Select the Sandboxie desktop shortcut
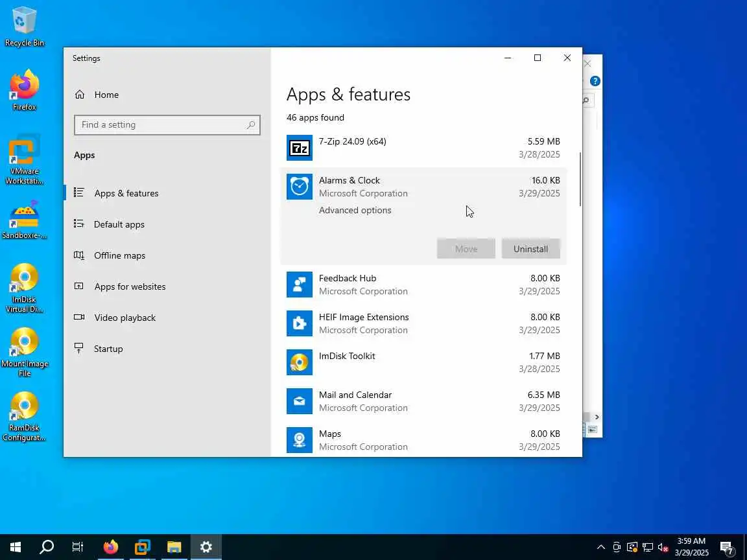This screenshot has width=747, height=560. [24, 220]
